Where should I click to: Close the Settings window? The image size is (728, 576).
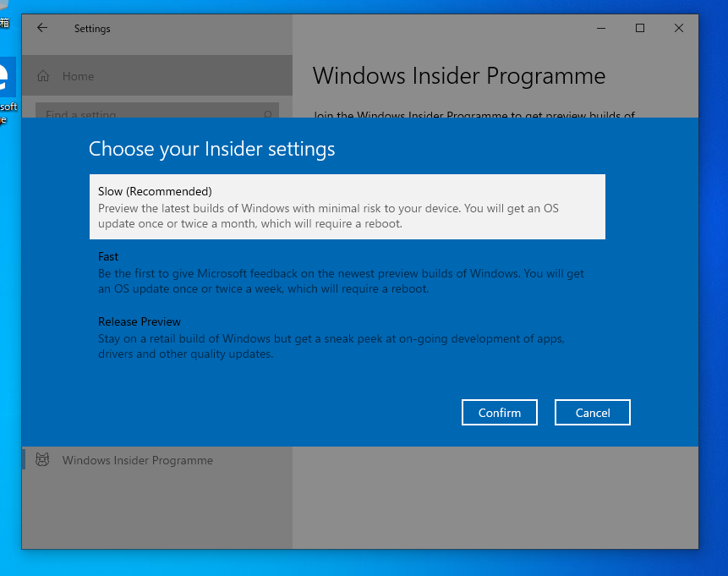tap(679, 28)
